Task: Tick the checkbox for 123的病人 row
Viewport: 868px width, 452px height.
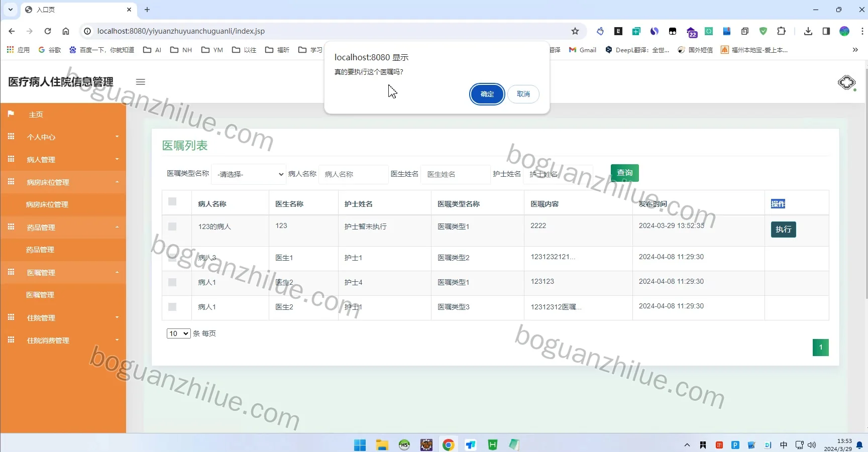Action: [x=172, y=227]
